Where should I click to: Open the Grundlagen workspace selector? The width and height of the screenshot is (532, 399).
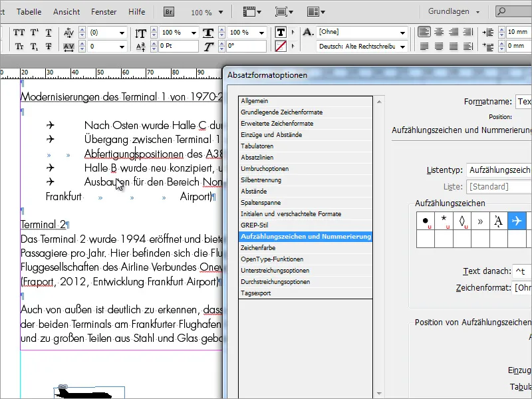450,11
